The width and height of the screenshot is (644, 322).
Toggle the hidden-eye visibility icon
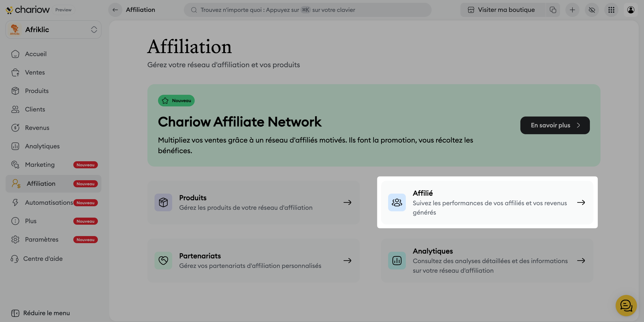pyautogui.click(x=592, y=10)
